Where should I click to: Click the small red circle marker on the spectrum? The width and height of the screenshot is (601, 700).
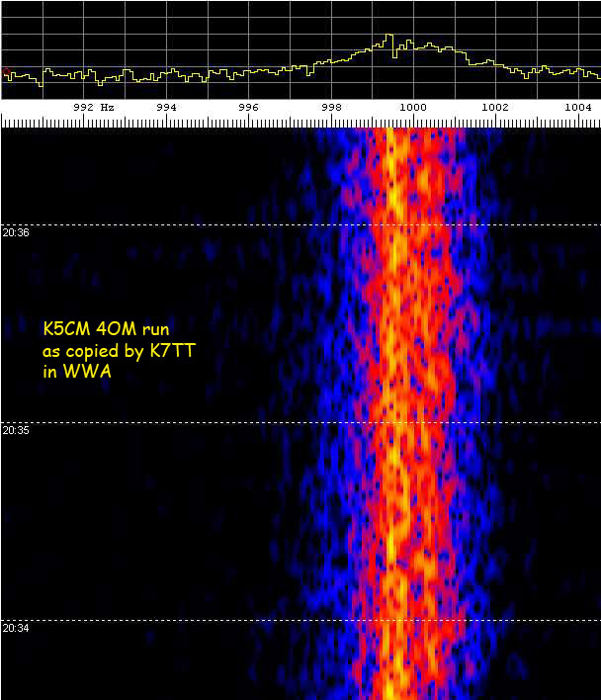6,72
